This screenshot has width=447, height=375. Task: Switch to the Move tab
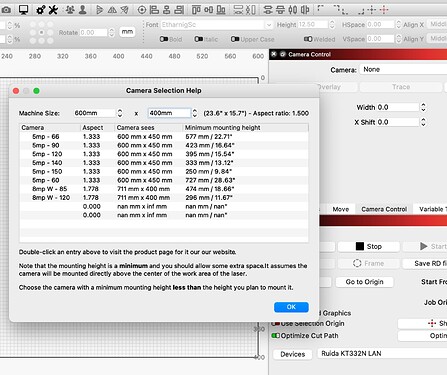(x=341, y=209)
